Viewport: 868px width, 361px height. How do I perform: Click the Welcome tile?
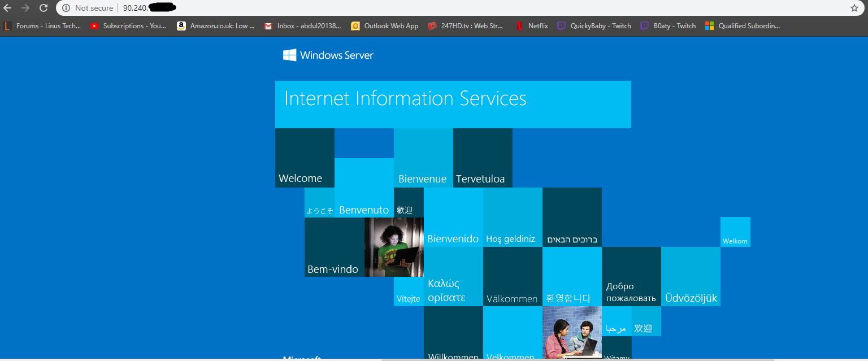click(305, 158)
